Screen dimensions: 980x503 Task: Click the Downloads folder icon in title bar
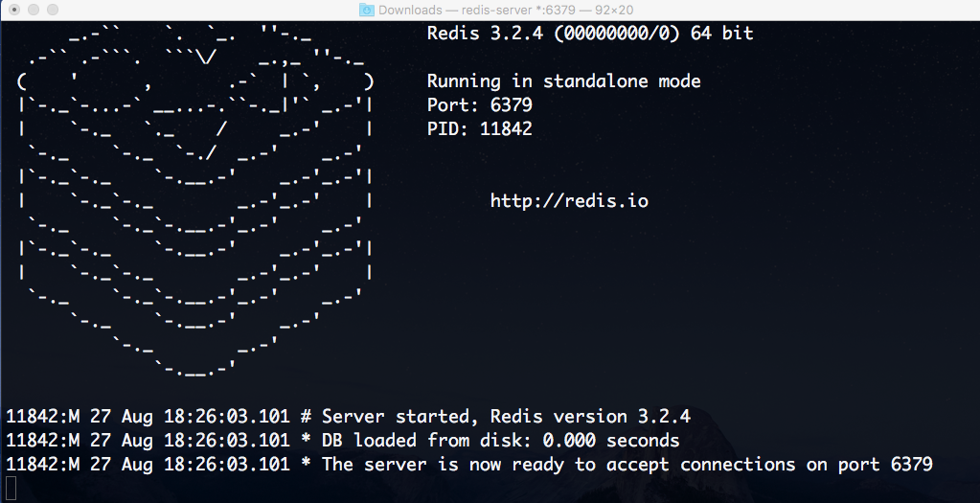pos(367,10)
